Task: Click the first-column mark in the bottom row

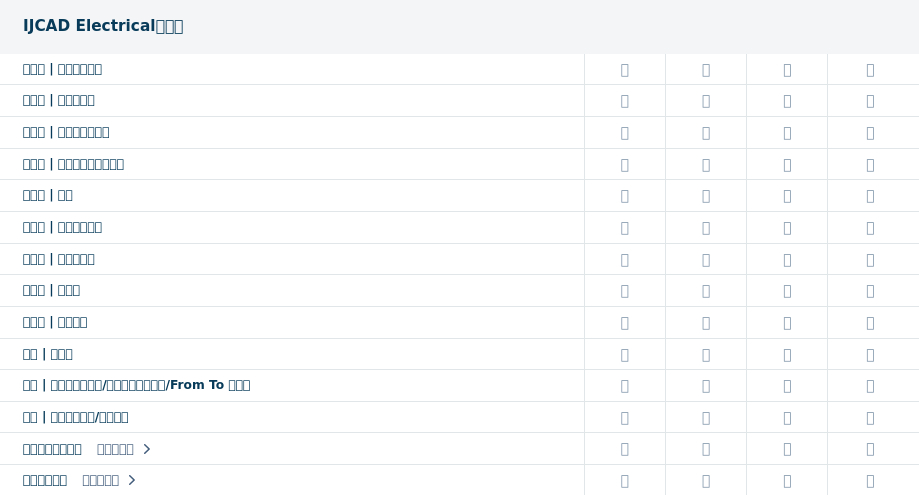Action: 624,481
